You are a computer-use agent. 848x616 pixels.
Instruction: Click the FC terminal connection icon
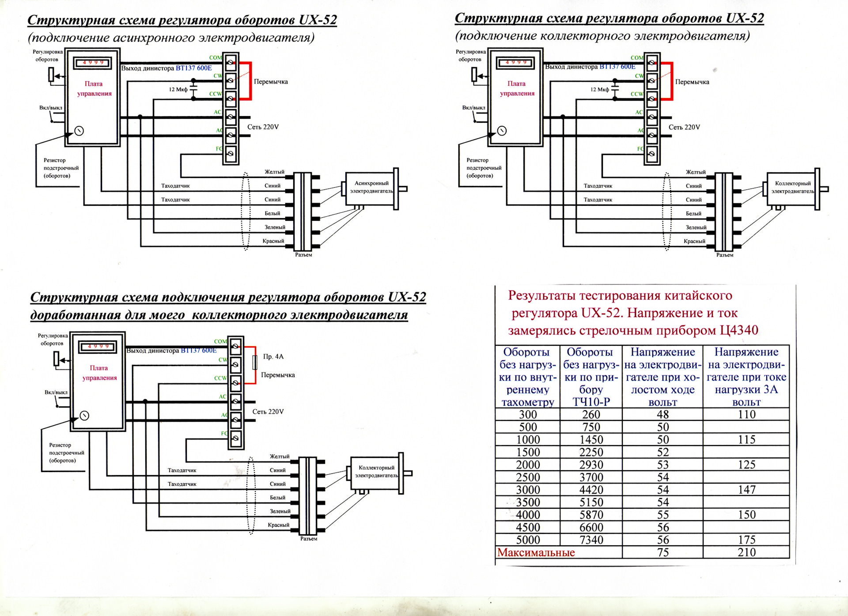point(233,155)
